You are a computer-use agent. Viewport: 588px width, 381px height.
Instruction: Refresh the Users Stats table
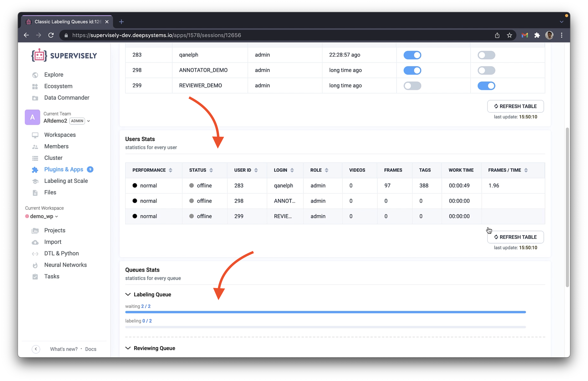click(x=515, y=237)
